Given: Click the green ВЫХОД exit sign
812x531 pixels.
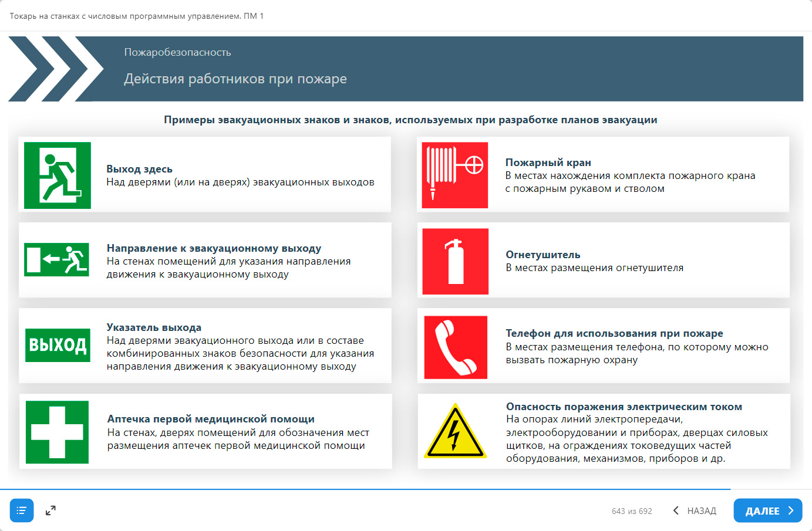Looking at the screenshot, I should tap(58, 345).
